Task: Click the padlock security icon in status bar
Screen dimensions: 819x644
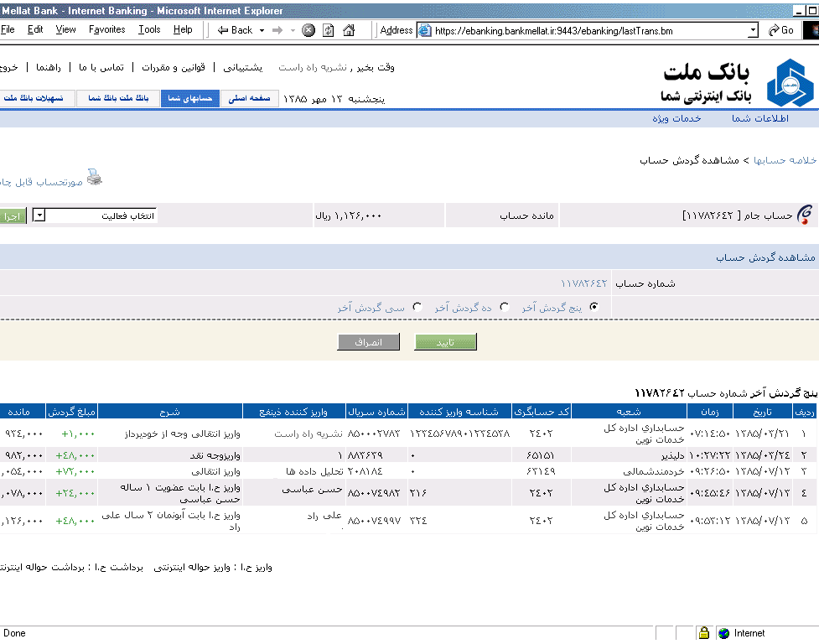Action: tap(704, 633)
